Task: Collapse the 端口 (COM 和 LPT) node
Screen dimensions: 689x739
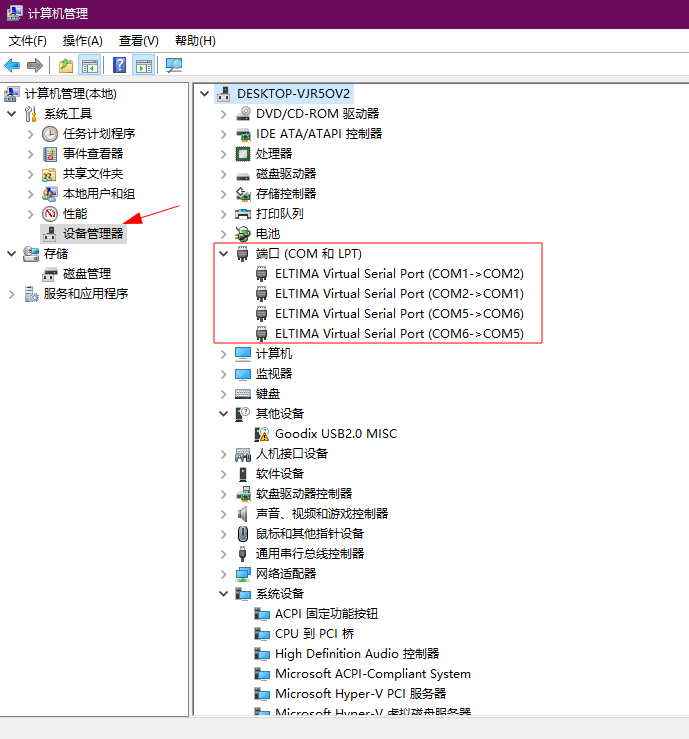Action: (224, 254)
